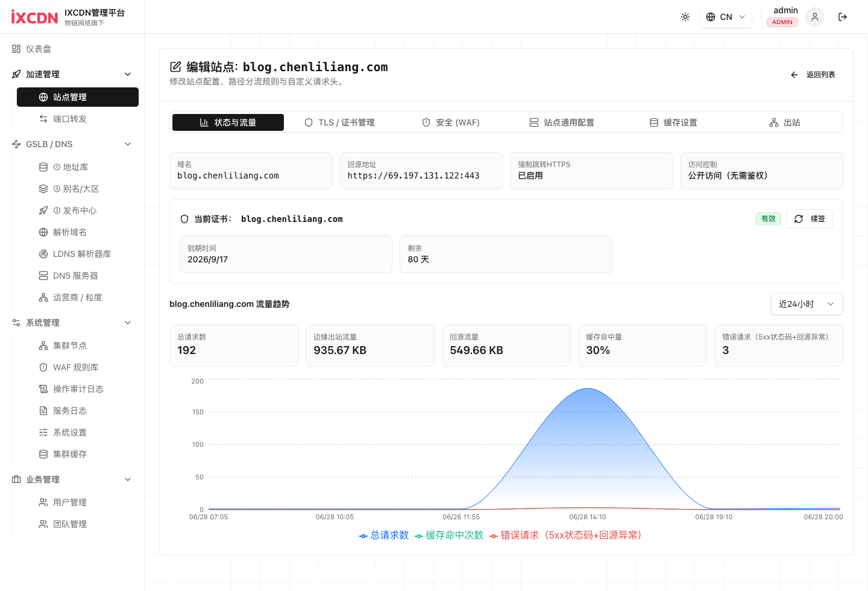Click the IXCDN logo
The height and width of the screenshot is (591, 868).
click(35, 17)
